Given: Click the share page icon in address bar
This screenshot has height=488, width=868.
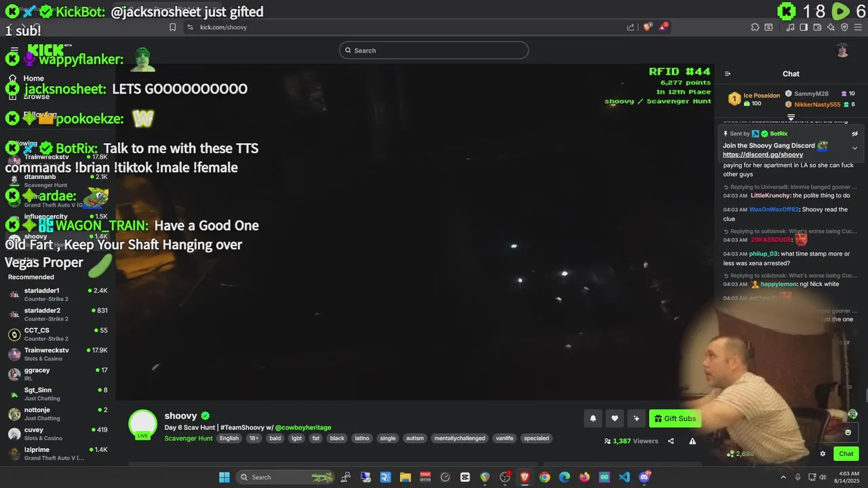Looking at the screenshot, I should coord(631,27).
